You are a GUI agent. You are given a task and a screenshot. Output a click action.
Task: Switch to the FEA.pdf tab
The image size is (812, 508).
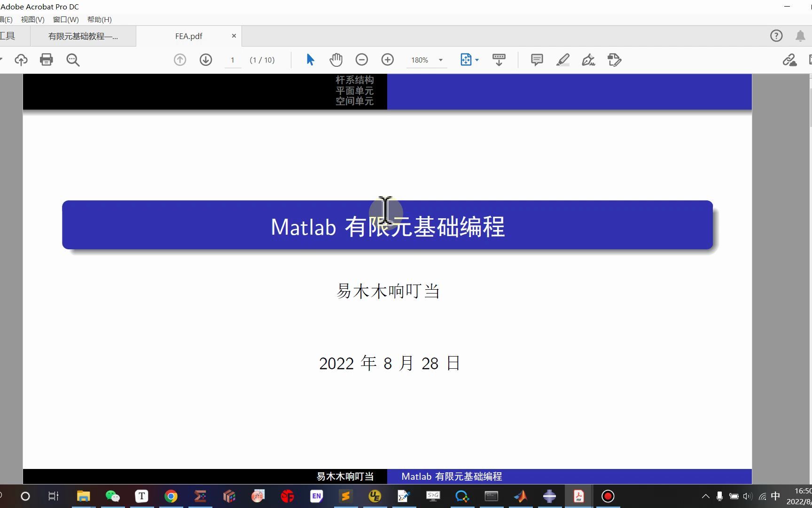click(x=189, y=36)
